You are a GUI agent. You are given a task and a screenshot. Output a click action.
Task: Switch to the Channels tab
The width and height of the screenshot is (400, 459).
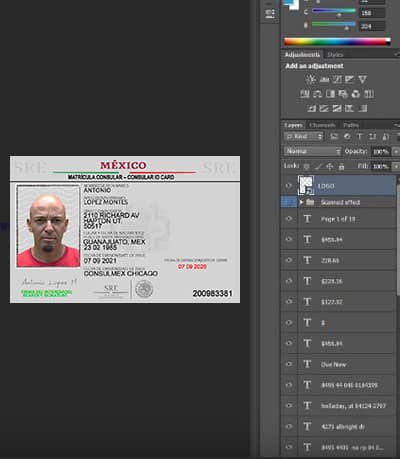322,125
